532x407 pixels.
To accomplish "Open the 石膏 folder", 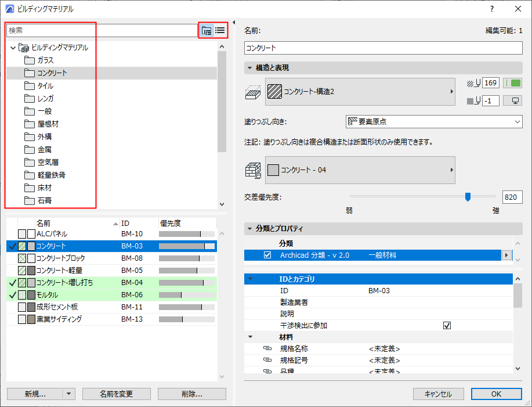I will pos(38,201).
